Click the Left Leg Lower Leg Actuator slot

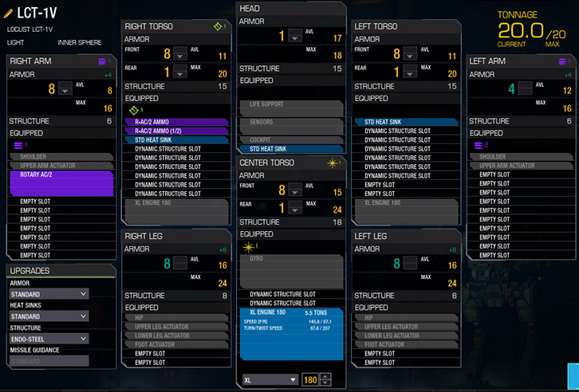click(x=406, y=335)
